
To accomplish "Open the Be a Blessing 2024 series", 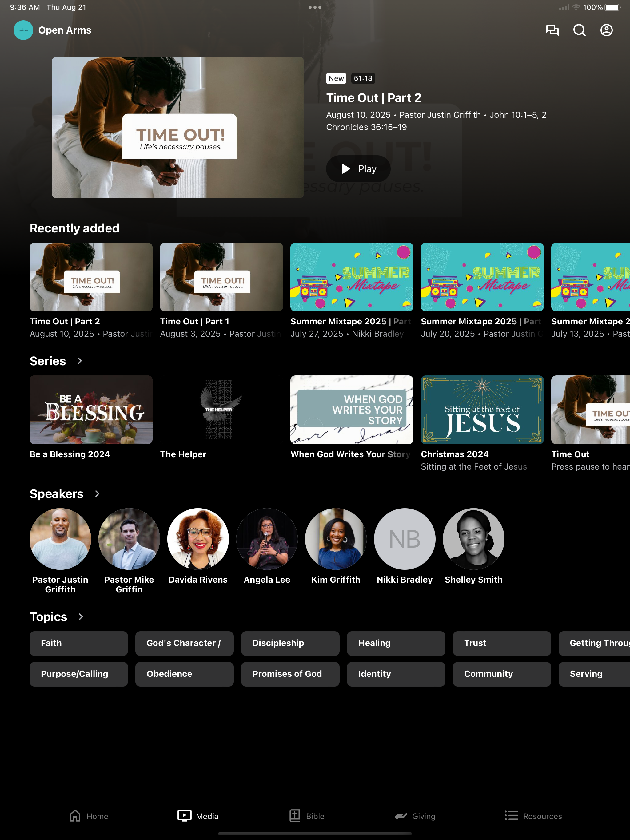I will pyautogui.click(x=91, y=410).
